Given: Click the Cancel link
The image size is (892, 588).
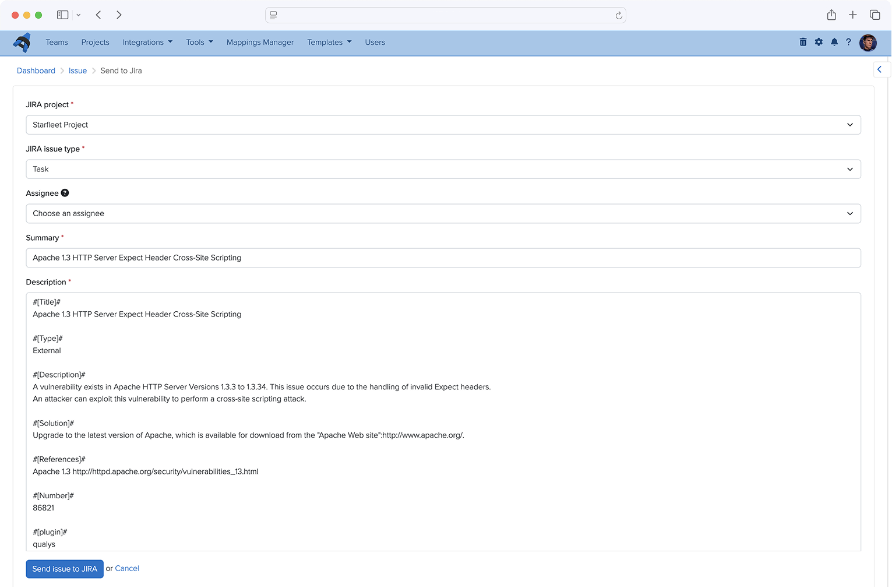Looking at the screenshot, I should (126, 568).
